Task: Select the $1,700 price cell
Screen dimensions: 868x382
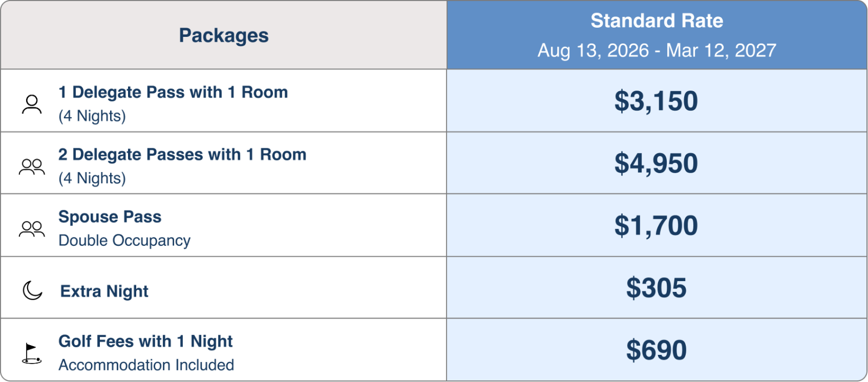Action: (656, 226)
